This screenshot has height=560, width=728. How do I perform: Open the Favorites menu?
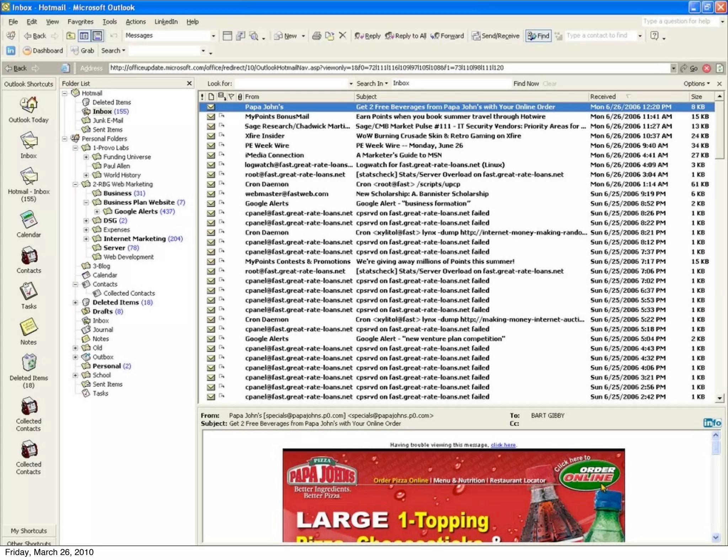[x=80, y=22]
